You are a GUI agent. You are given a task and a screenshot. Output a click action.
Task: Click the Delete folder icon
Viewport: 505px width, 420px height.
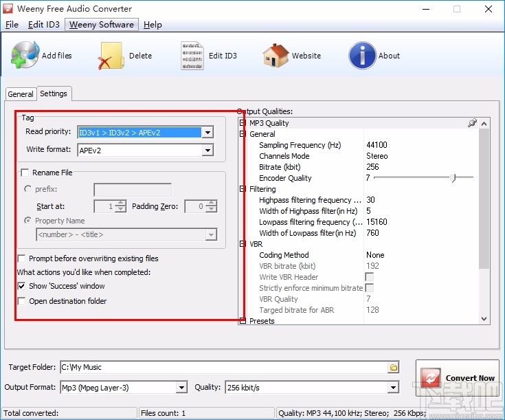tap(111, 56)
